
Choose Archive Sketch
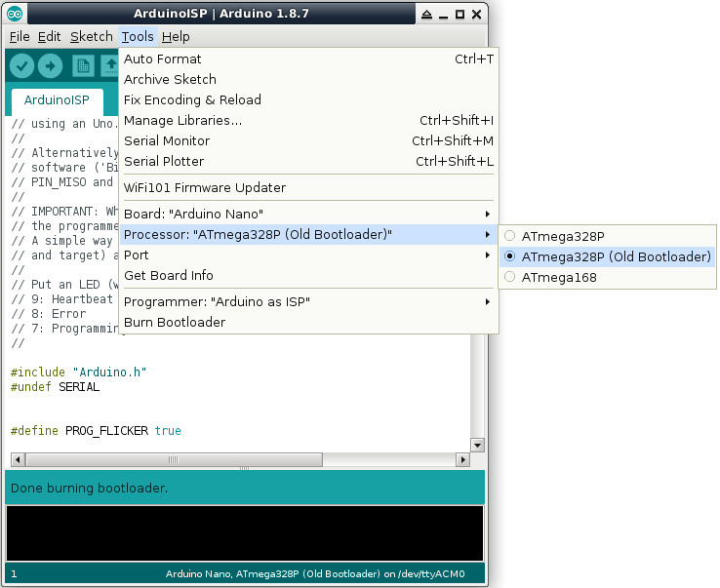(308, 79)
